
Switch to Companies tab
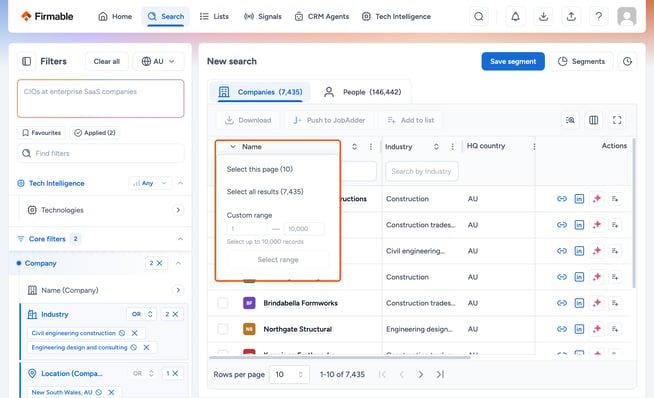coord(260,92)
